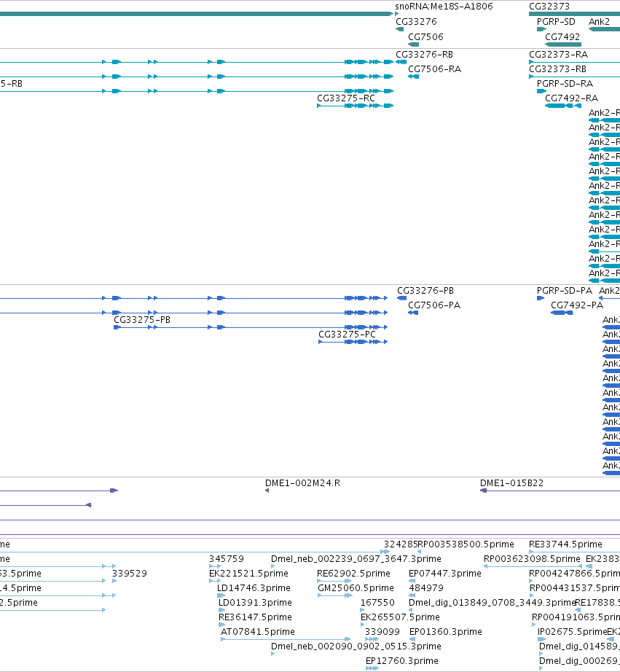Click EST LD14746.3prime label
The height and width of the screenshot is (672, 620).
(x=254, y=588)
